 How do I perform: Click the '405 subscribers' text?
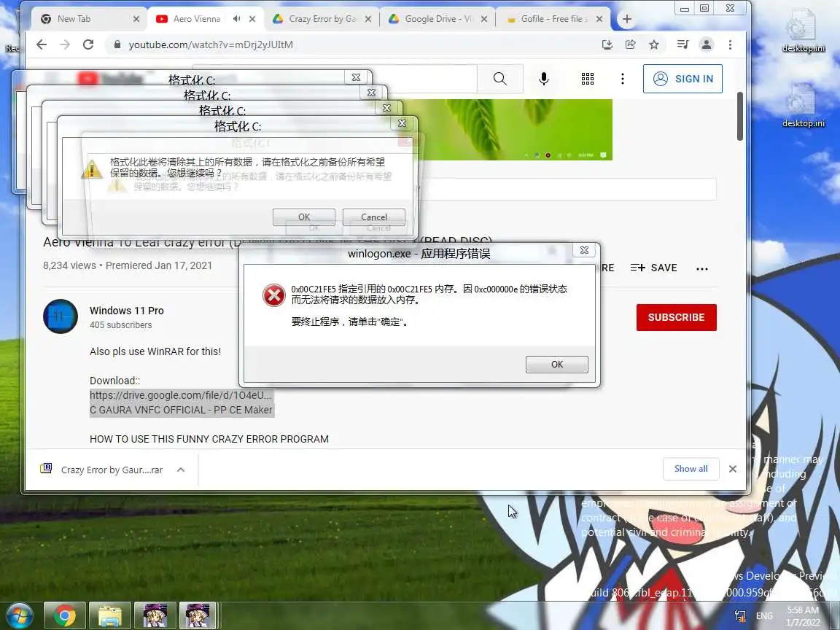[x=120, y=325]
